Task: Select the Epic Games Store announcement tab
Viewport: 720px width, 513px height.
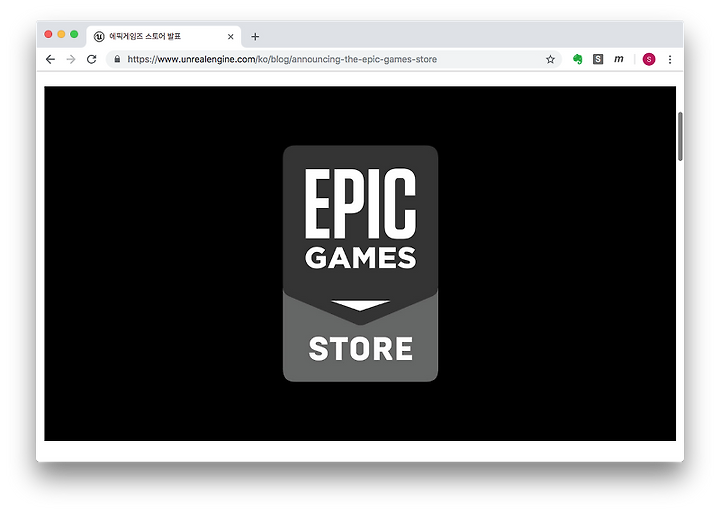Action: tap(164, 36)
